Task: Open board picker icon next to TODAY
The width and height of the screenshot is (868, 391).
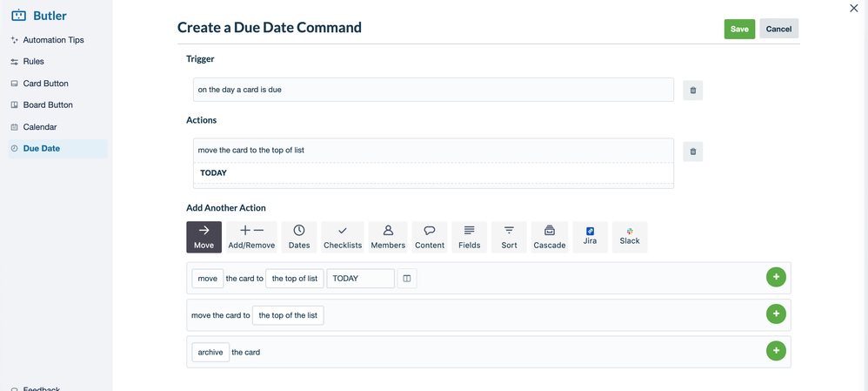Action: click(x=407, y=279)
